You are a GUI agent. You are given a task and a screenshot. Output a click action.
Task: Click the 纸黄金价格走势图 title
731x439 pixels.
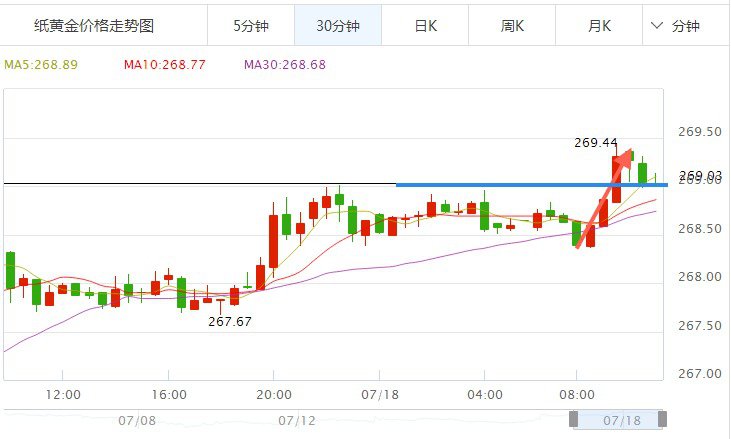(x=94, y=26)
